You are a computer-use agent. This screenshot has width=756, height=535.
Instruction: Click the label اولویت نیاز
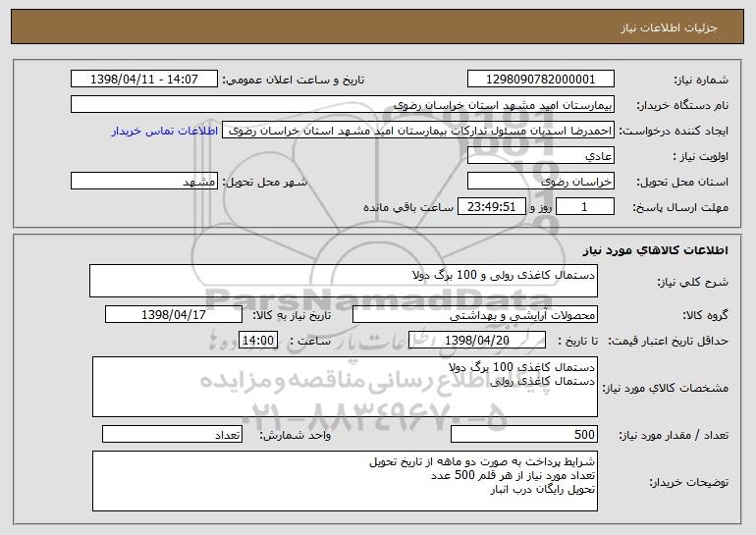(701, 156)
